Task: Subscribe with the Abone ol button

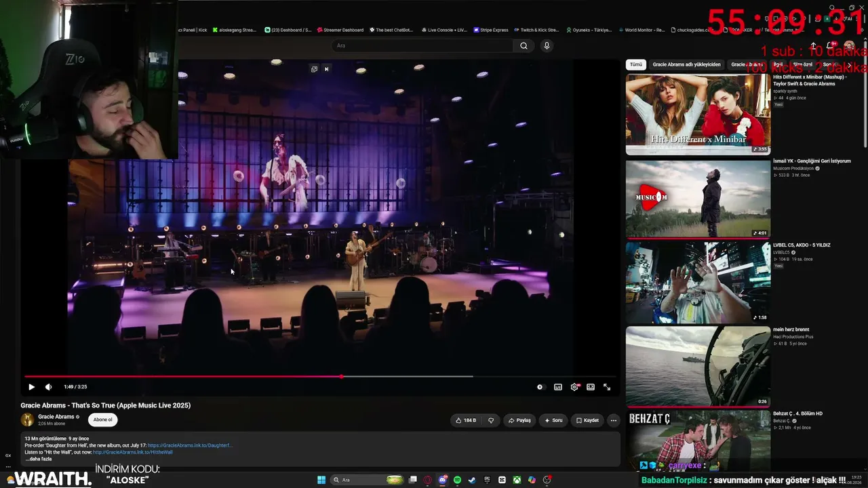Action: (x=103, y=420)
